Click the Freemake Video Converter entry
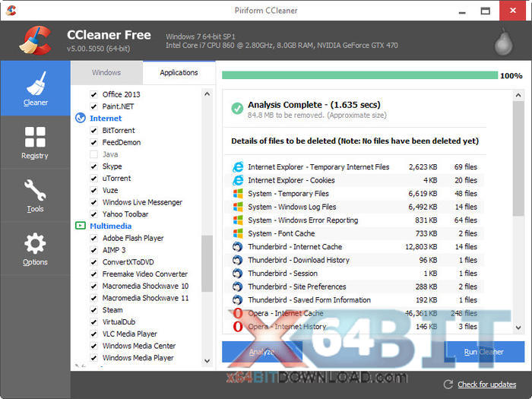This screenshot has height=399, width=532. (145, 274)
